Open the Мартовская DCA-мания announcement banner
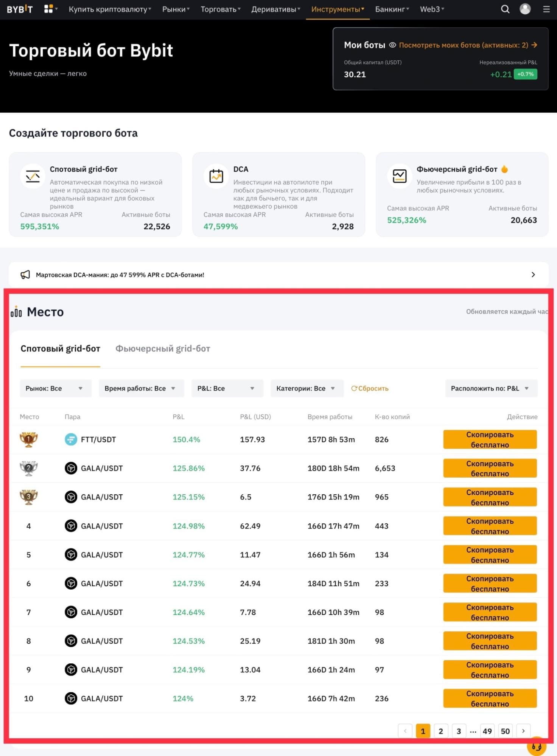The image size is (557, 756). point(278,275)
